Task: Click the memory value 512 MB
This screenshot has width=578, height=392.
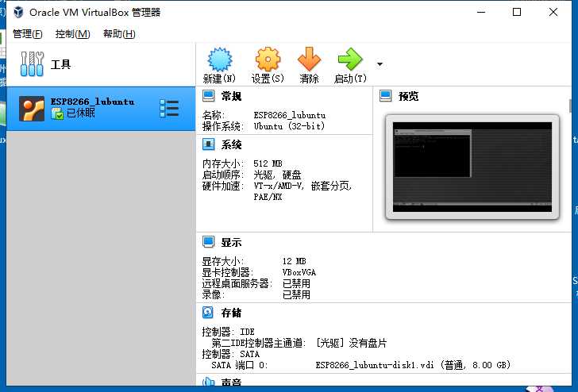Action: coord(268,163)
